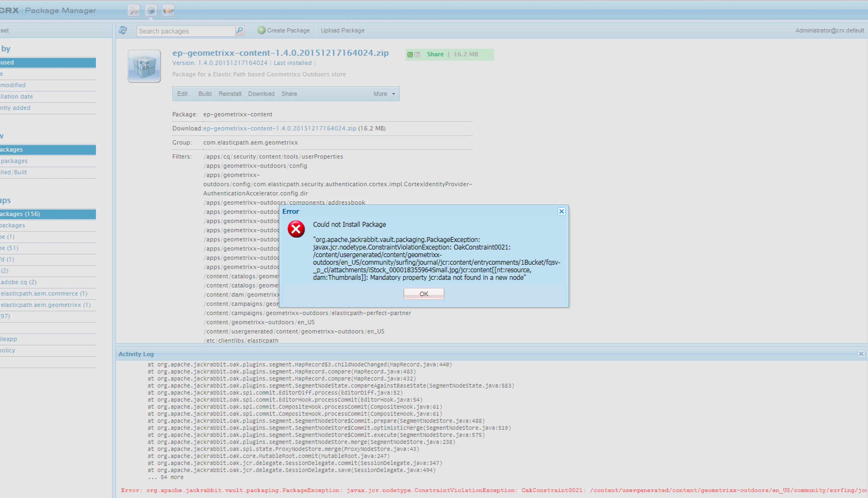The image size is (868, 498).
Task: Open ep-geometrixx-content zip download link
Action: 279,128
